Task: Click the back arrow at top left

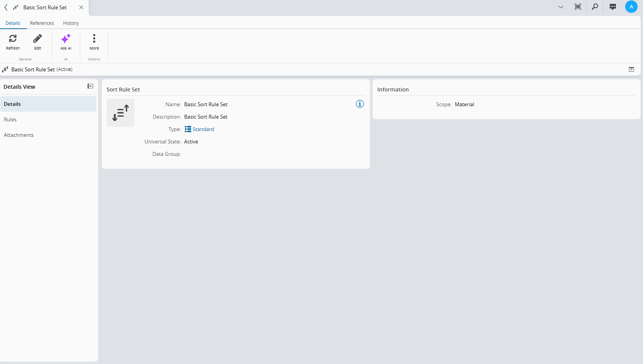Action: click(6, 7)
